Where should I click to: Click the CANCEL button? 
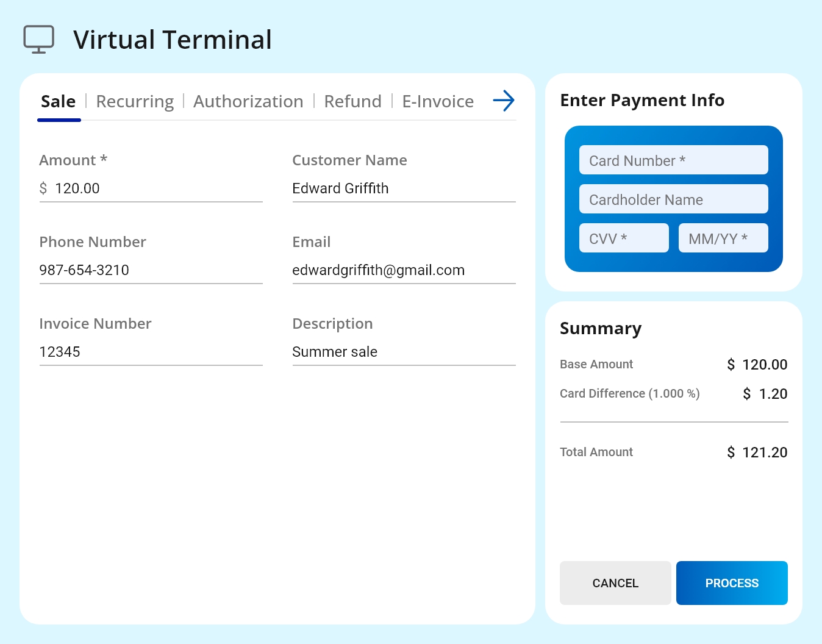[x=615, y=583]
